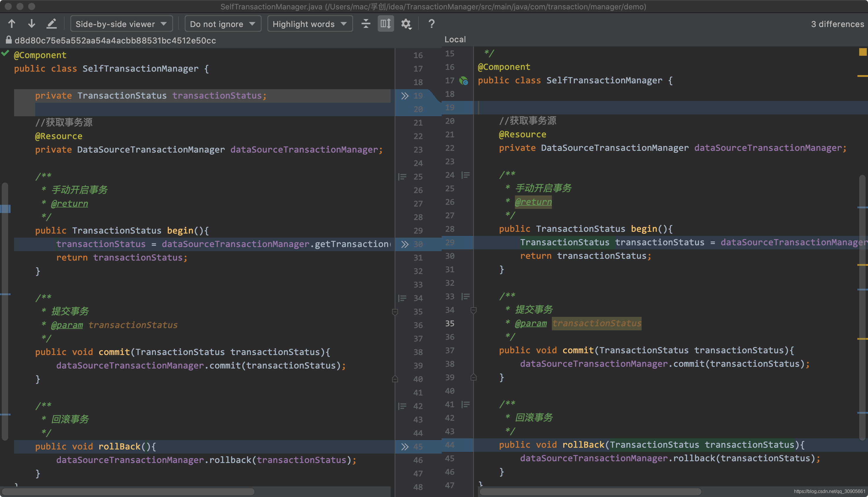Toggle synchronize scrolling button

386,24
